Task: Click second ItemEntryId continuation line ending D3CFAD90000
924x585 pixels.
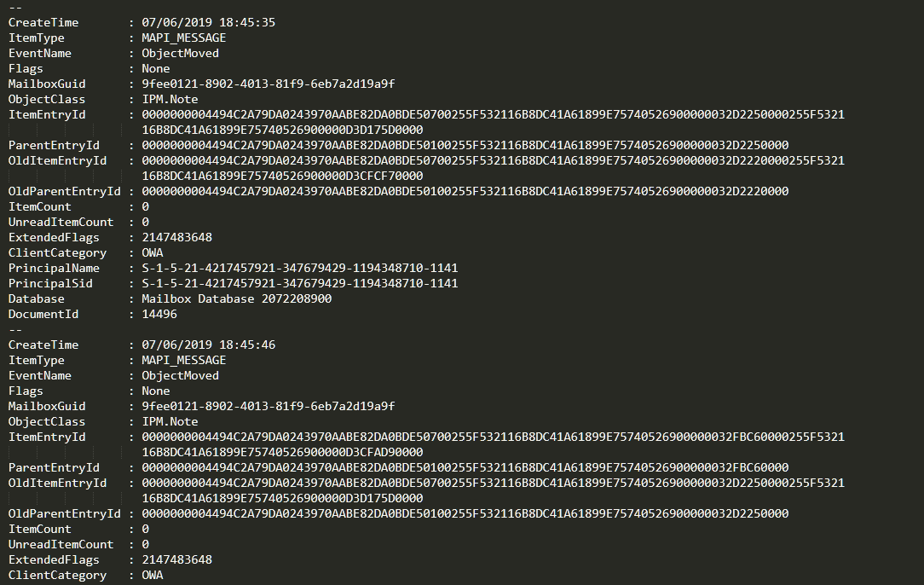Action: tap(282, 452)
